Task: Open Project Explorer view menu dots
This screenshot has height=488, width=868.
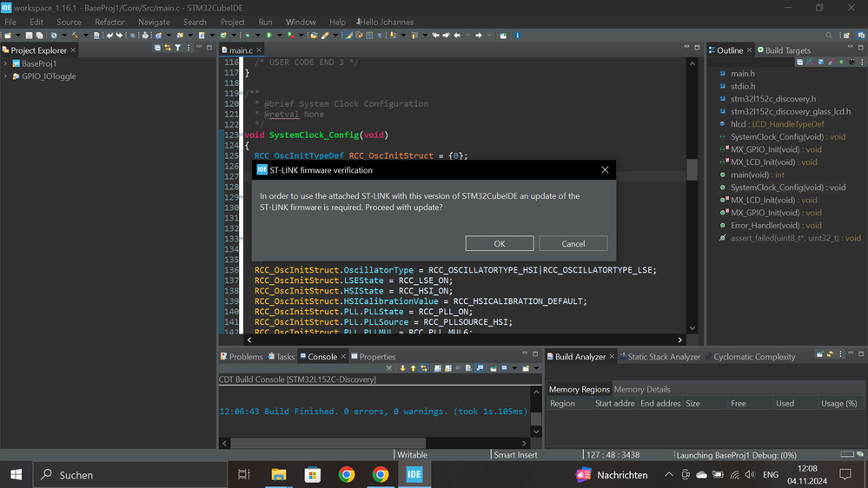Action: [x=189, y=48]
